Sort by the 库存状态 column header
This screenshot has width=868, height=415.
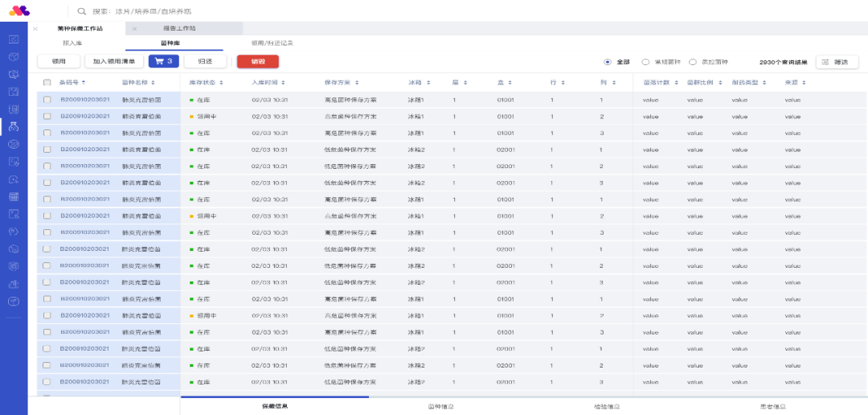click(x=205, y=82)
